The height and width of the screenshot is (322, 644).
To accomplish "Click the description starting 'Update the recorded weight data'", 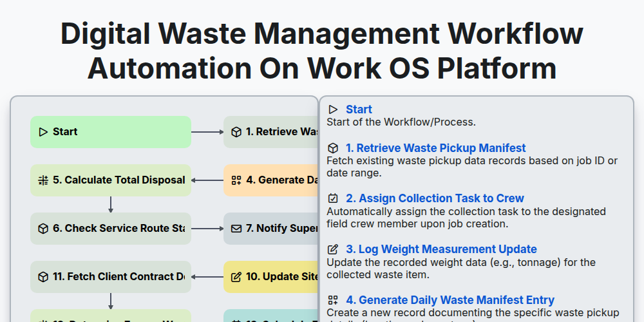I will 461,269.
